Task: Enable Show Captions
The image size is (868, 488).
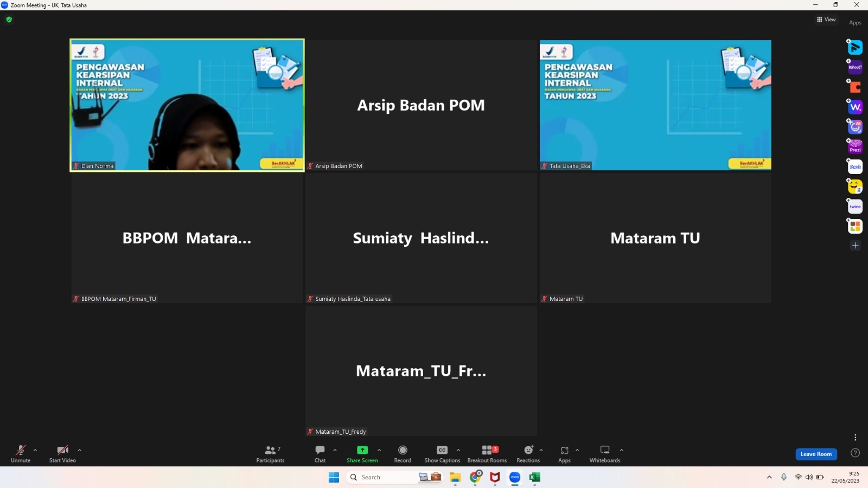Action: tap(442, 454)
